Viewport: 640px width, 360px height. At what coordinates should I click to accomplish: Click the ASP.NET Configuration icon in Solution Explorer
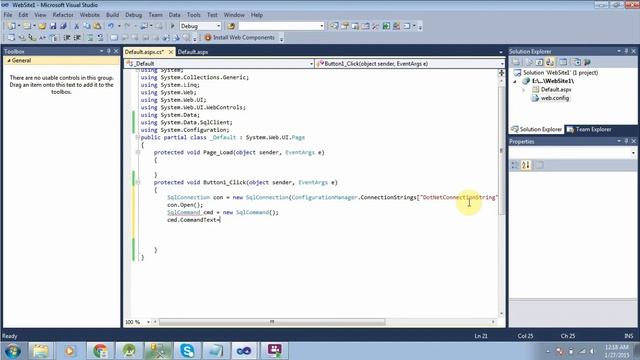pos(587,62)
